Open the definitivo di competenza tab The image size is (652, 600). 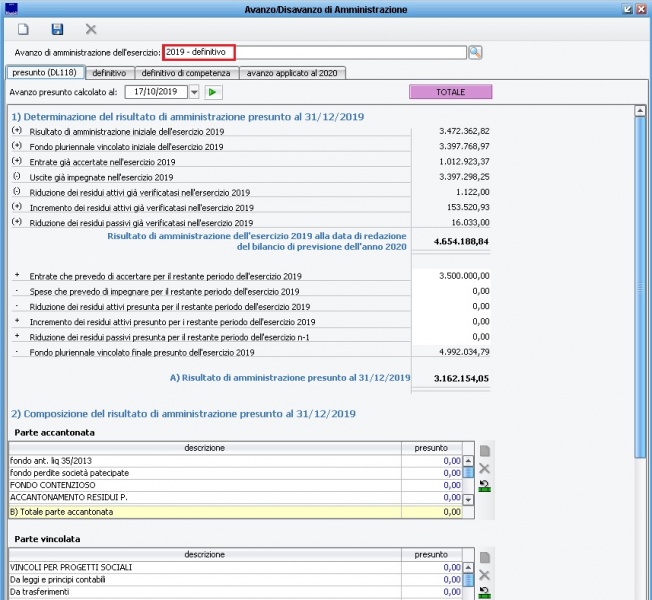click(x=186, y=73)
